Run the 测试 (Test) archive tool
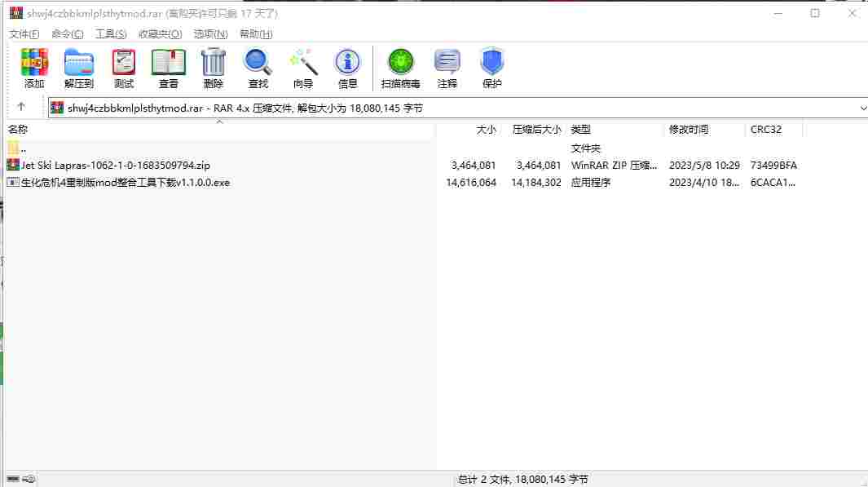Screen dimensions: 868x487 tap(123, 68)
